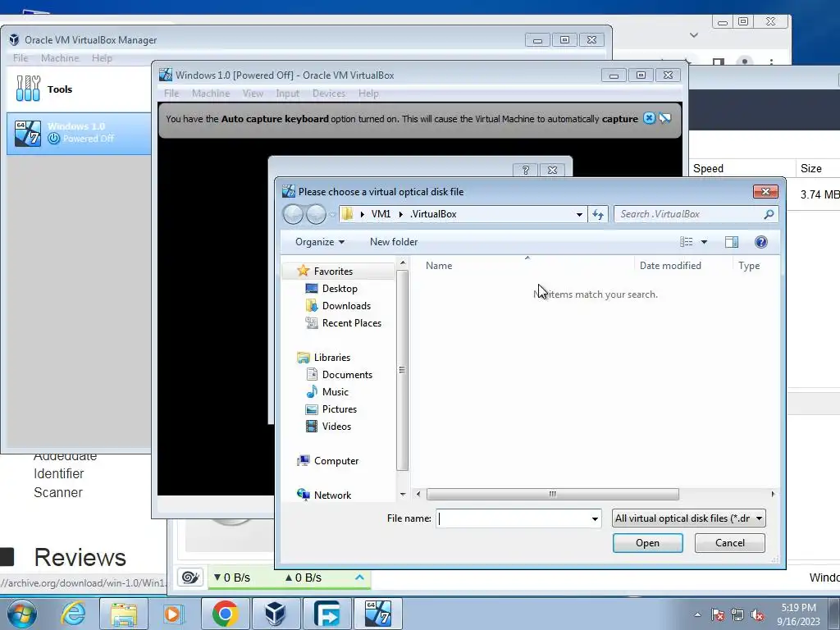840x630 pixels.
Task: Open the Organize dropdown menu
Action: tap(320, 242)
